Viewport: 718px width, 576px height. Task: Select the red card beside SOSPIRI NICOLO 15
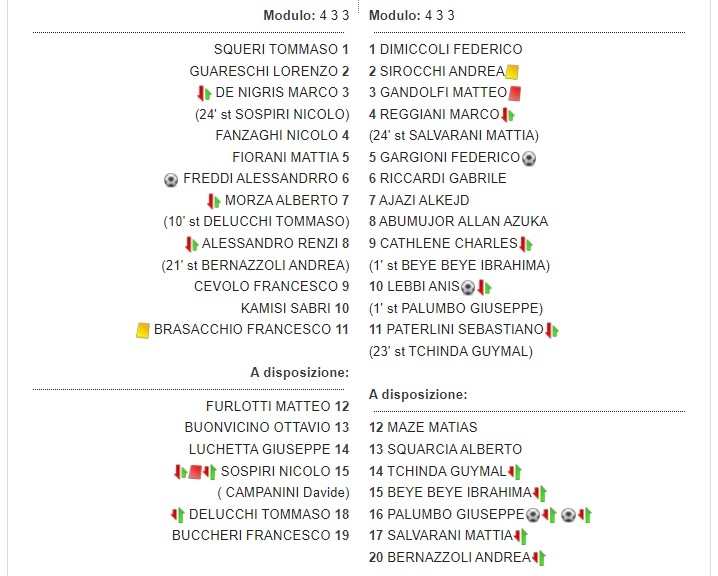pyautogui.click(x=196, y=471)
